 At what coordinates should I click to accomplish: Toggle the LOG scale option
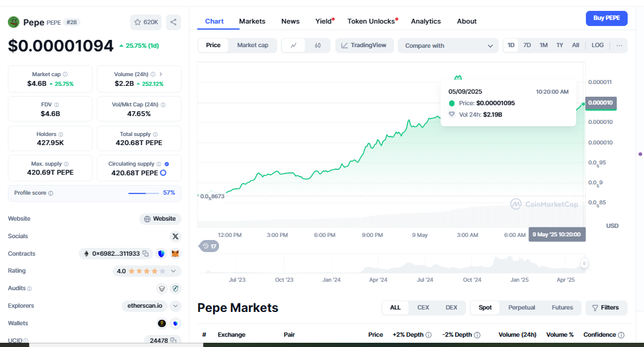click(597, 45)
